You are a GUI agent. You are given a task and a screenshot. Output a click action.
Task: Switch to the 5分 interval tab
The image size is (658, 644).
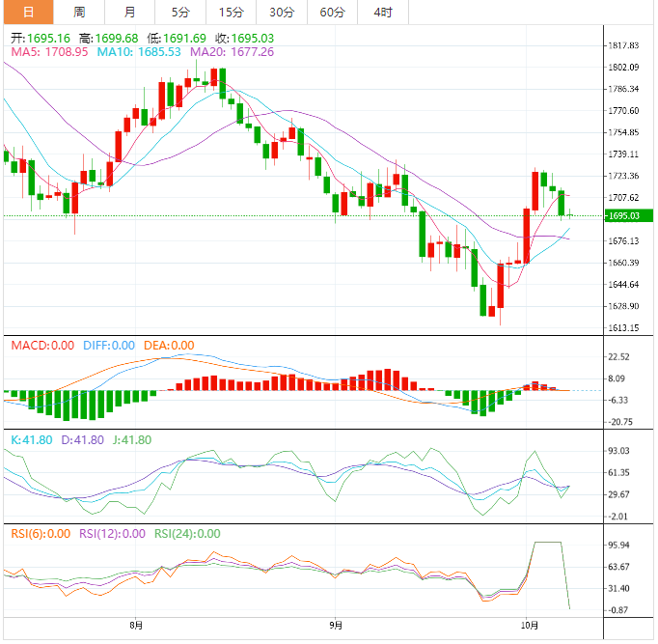(x=180, y=12)
